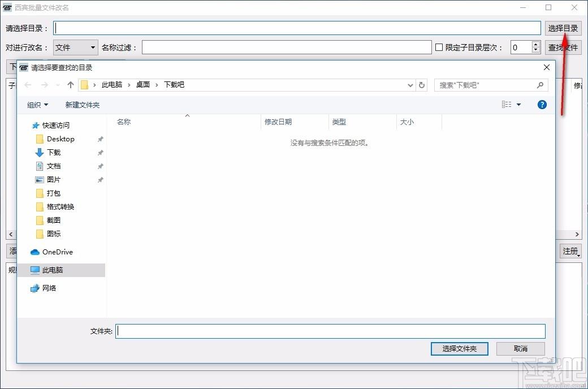
Task: Click the Desktop folder icon in sidebar
Action: [40, 139]
